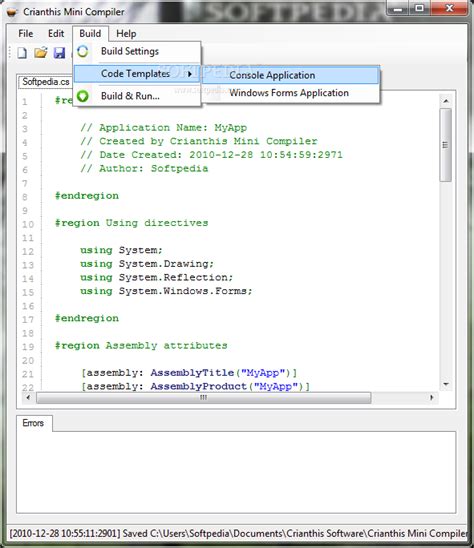
Task: Click the AssemblyProduct("MyApp") line
Action: point(195,387)
